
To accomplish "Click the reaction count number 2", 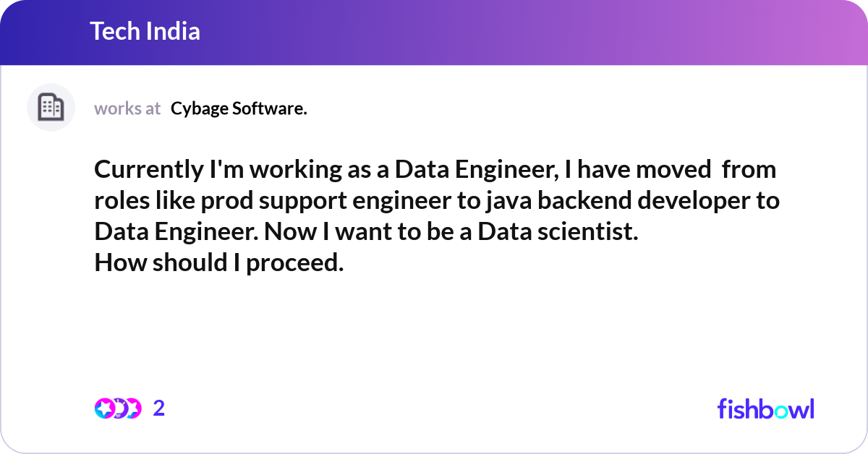I will pos(159,408).
